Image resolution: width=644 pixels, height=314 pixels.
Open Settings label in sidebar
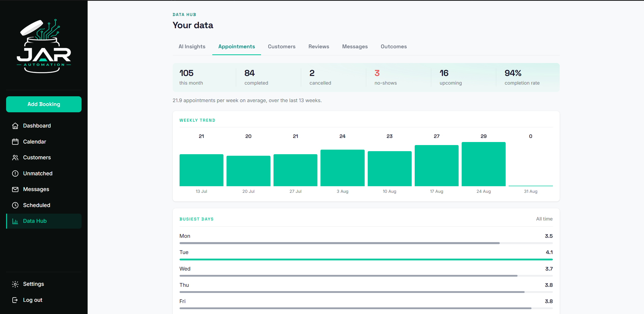click(34, 284)
